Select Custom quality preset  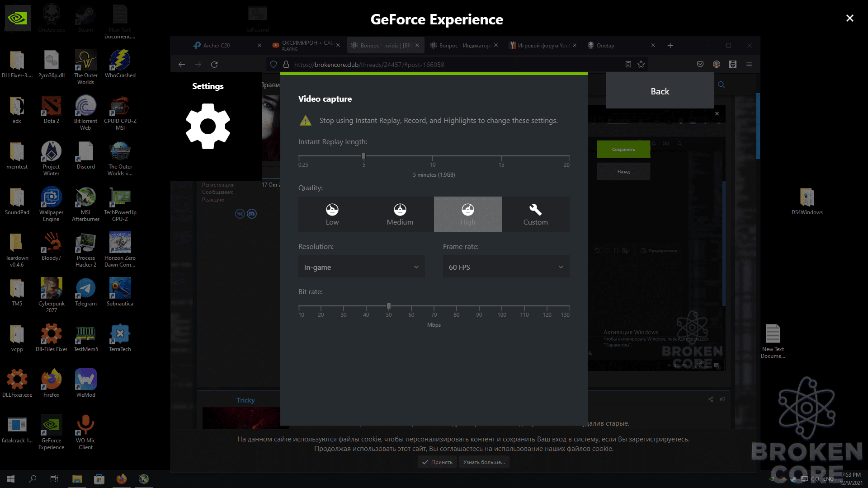(536, 214)
